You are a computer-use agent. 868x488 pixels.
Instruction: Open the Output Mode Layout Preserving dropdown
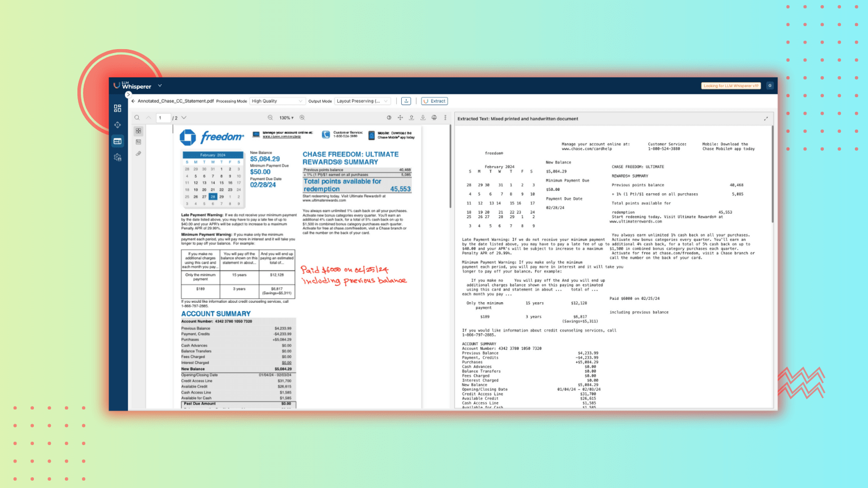(x=362, y=101)
